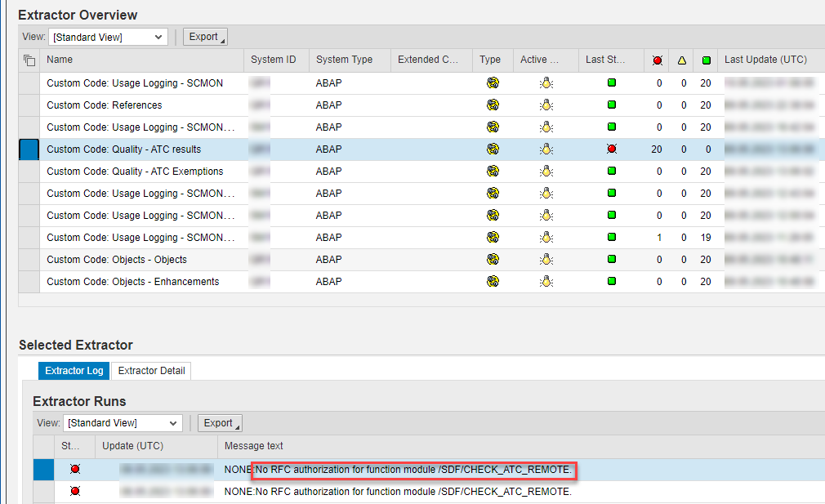Screen dimensions: 825x504
Task: Sort by the green success-count column header
Action: 706,60
